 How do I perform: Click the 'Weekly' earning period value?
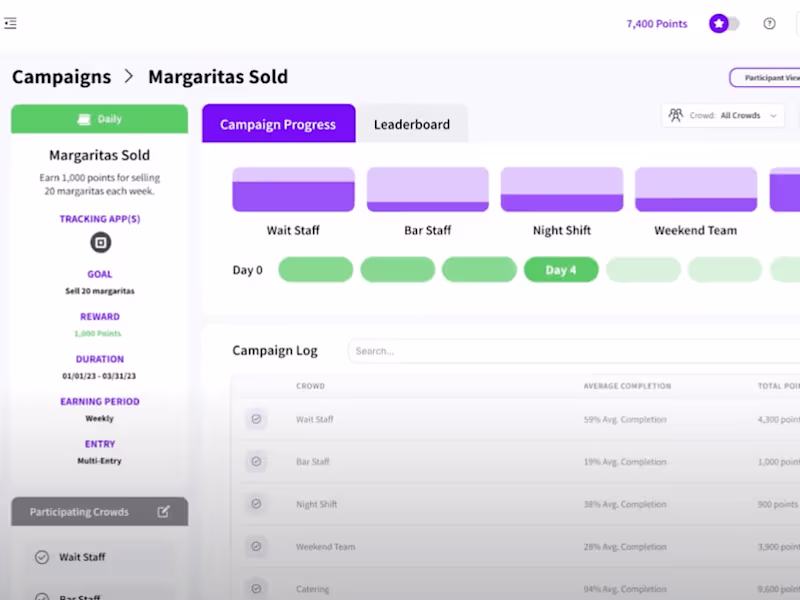[x=99, y=418]
